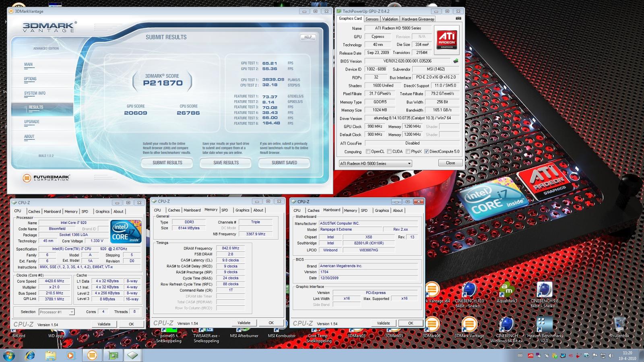Open the AquaMark3 desktop icon
The image size is (644, 362).
click(x=507, y=293)
